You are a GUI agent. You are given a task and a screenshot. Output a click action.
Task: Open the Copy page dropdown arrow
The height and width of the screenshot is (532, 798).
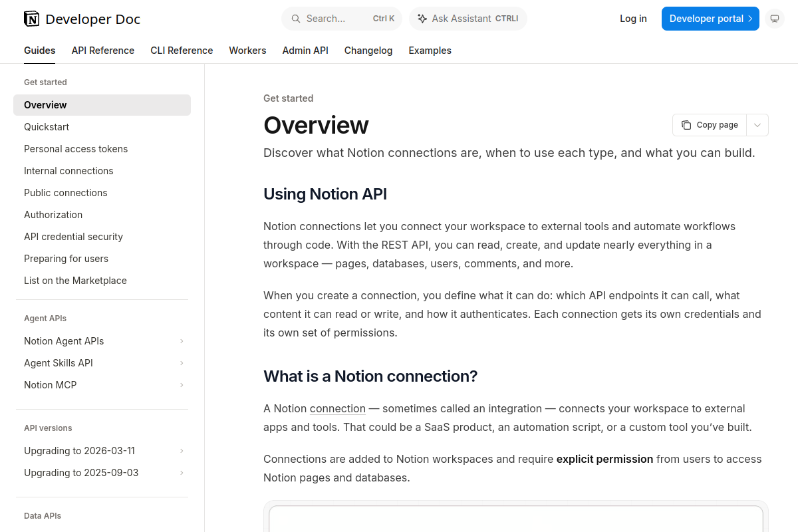click(757, 125)
